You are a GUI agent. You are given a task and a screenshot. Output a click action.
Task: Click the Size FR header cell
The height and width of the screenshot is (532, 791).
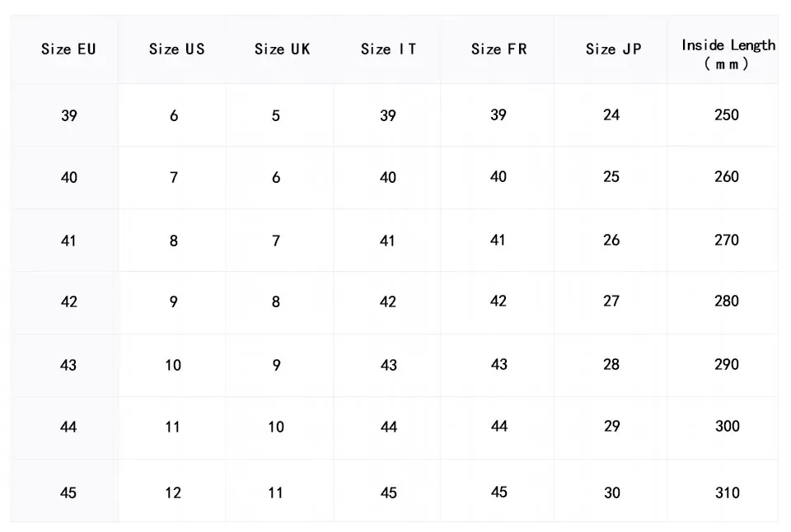coord(498,49)
